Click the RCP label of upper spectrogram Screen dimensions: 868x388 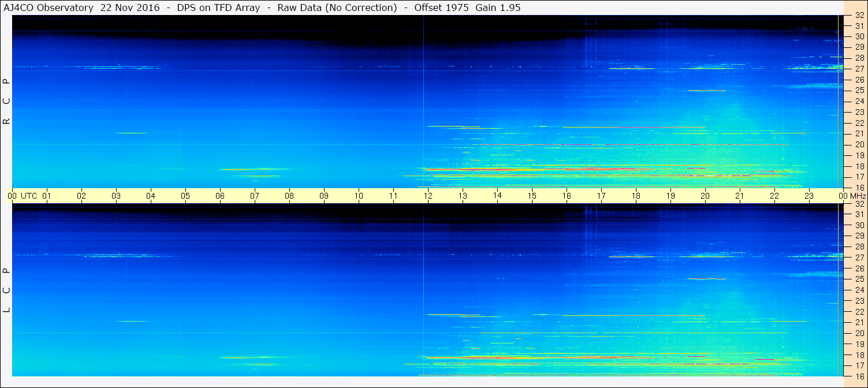pos(7,101)
